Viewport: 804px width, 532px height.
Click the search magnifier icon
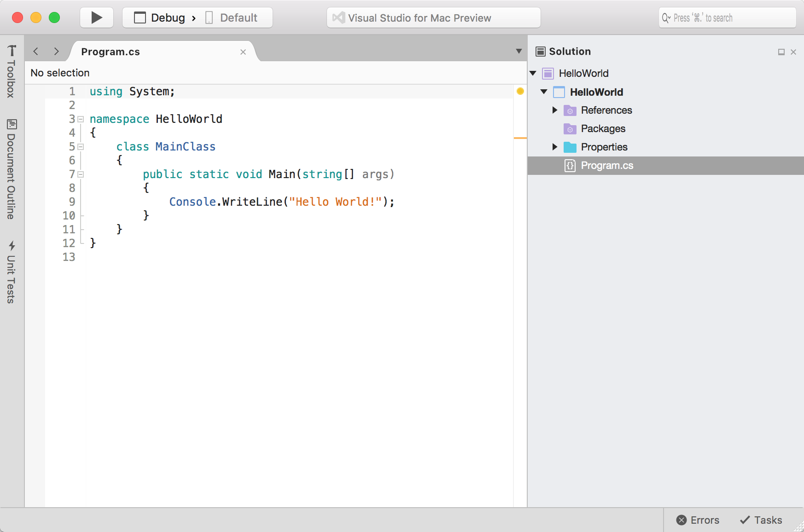[666, 18]
